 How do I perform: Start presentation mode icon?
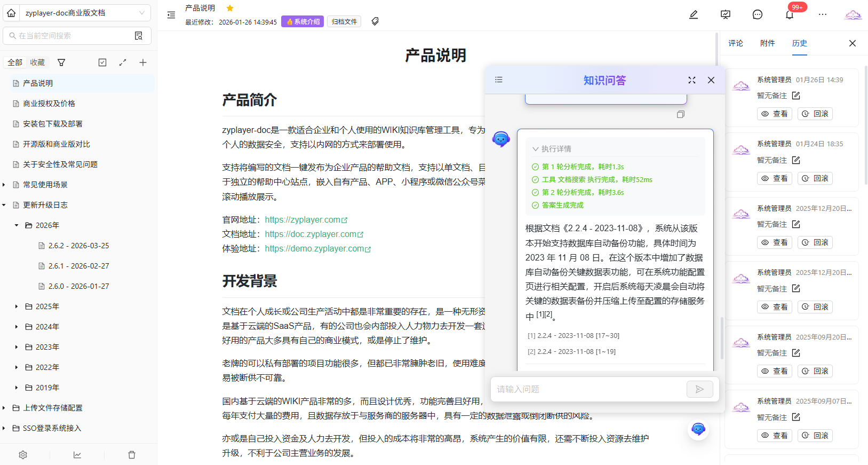click(x=726, y=14)
